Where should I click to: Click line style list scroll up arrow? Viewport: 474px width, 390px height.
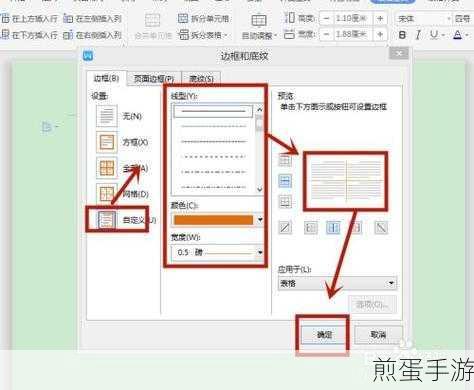[x=259, y=109]
